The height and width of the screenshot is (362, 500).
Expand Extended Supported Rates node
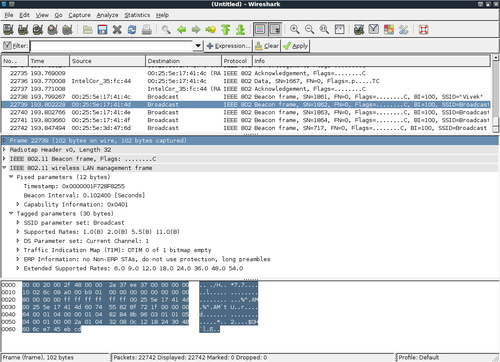tap(18, 268)
